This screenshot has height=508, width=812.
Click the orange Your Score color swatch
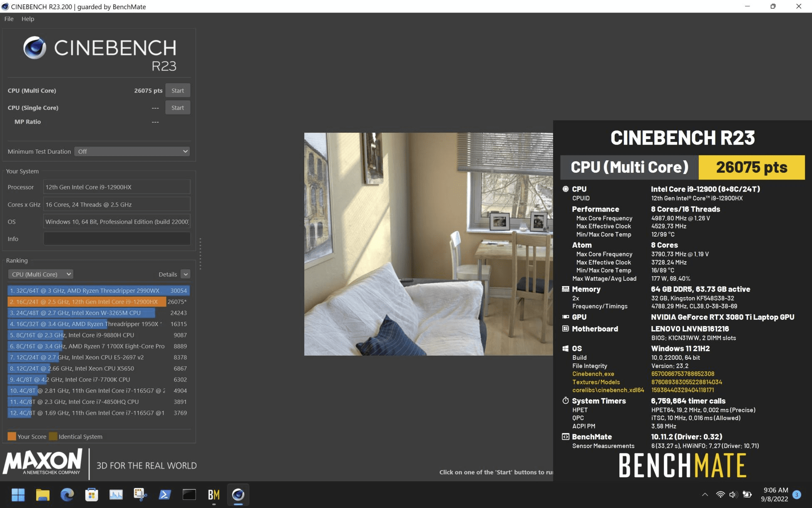click(x=12, y=436)
